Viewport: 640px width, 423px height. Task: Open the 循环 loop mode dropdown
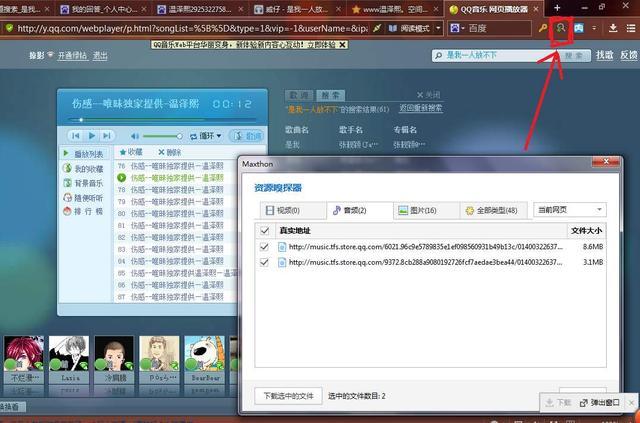(x=206, y=136)
